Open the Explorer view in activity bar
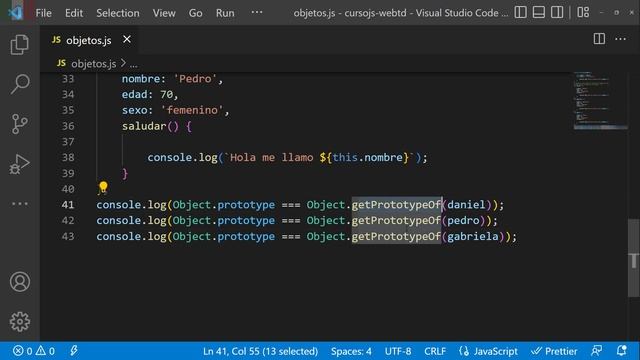This screenshot has width=640, height=360. coord(19,44)
